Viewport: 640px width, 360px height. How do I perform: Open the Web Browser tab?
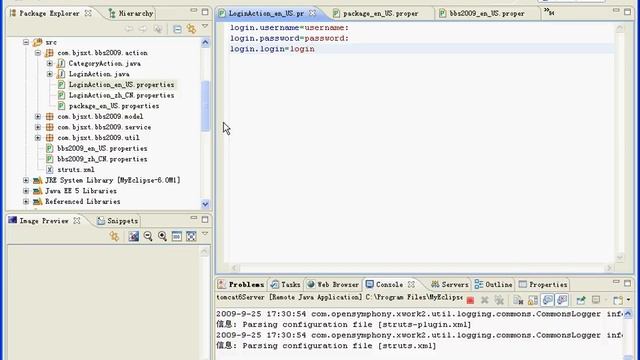pyautogui.click(x=333, y=284)
